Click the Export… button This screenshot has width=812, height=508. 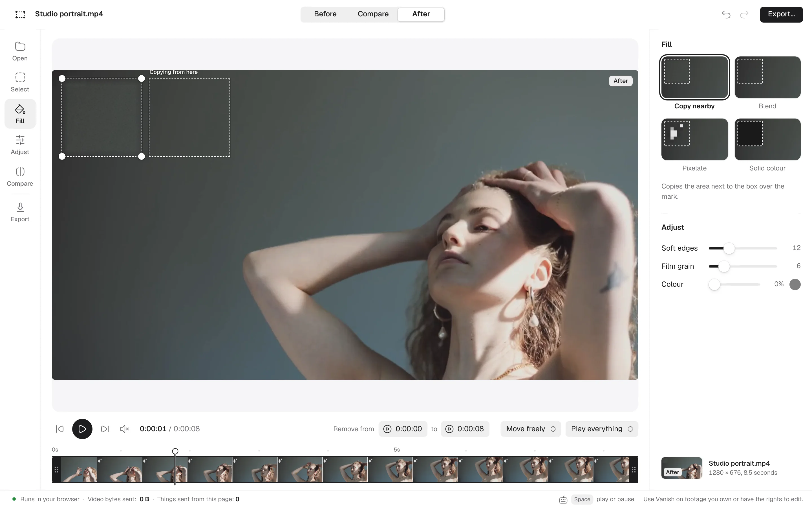781,14
